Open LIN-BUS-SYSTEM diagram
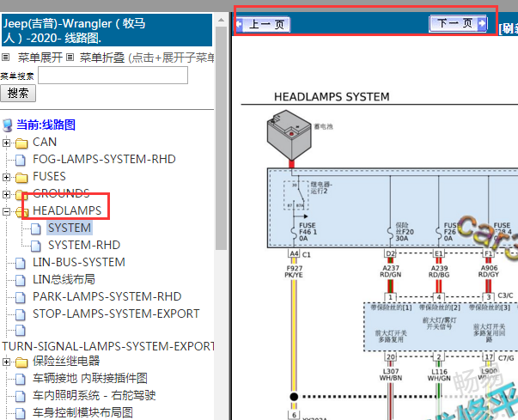 [79, 263]
